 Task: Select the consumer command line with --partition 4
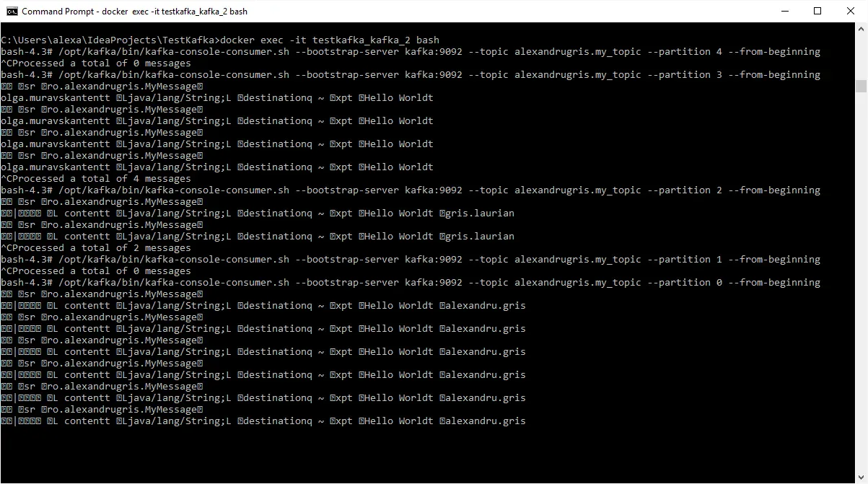(x=411, y=51)
